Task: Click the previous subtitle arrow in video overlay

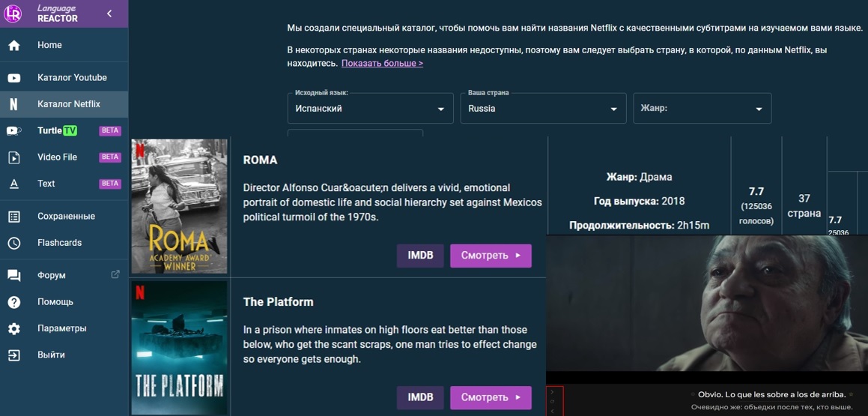Action: pyautogui.click(x=552, y=411)
